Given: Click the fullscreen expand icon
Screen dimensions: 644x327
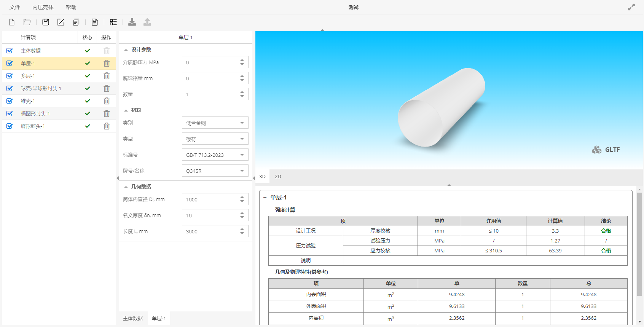Looking at the screenshot, I should (x=631, y=7).
